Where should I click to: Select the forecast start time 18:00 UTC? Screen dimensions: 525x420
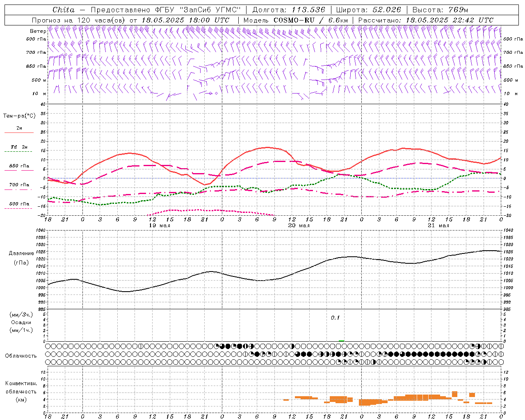(x=209, y=20)
